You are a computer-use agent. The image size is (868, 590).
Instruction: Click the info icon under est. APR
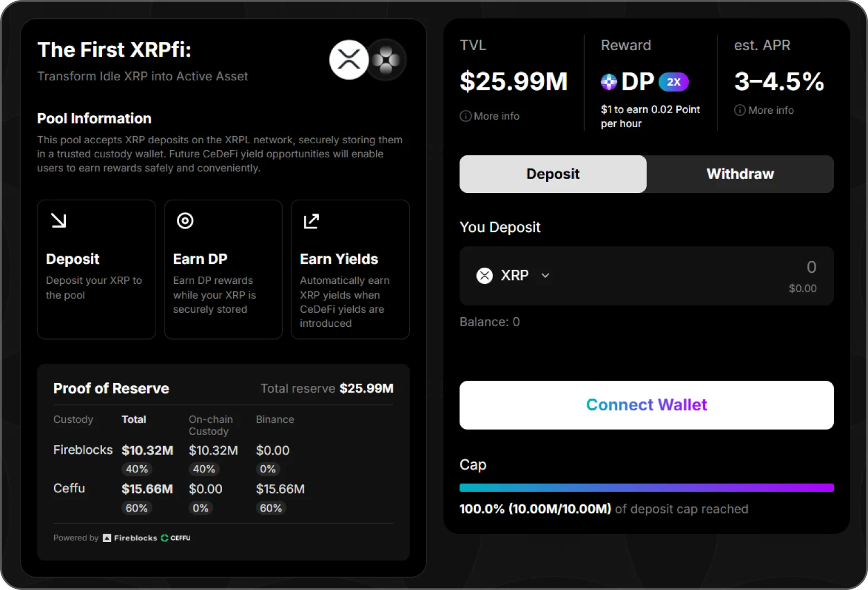point(740,110)
